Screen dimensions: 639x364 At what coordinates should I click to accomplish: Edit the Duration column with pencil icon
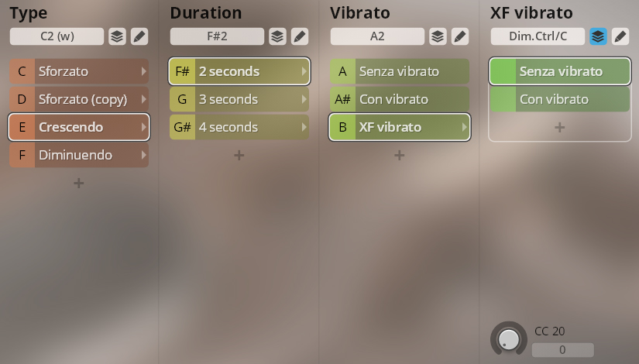click(299, 36)
